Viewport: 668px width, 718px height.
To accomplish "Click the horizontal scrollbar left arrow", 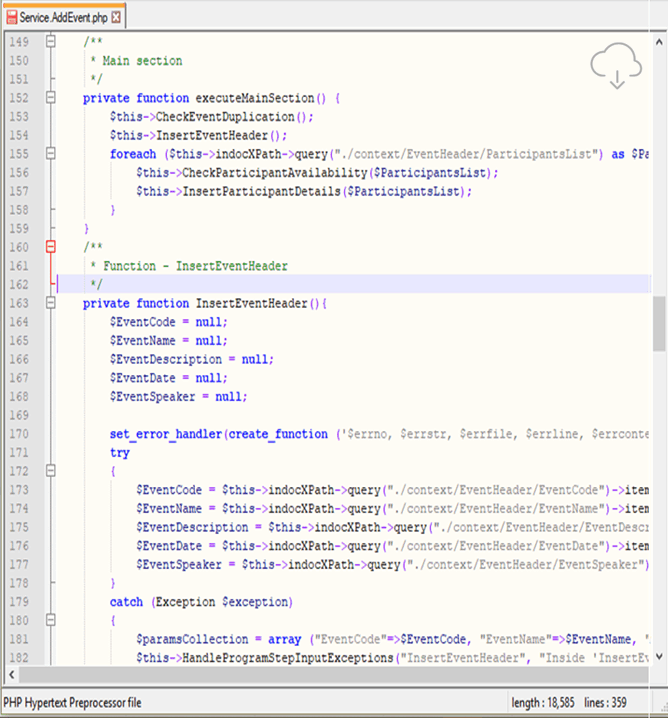I will pos(9,675).
